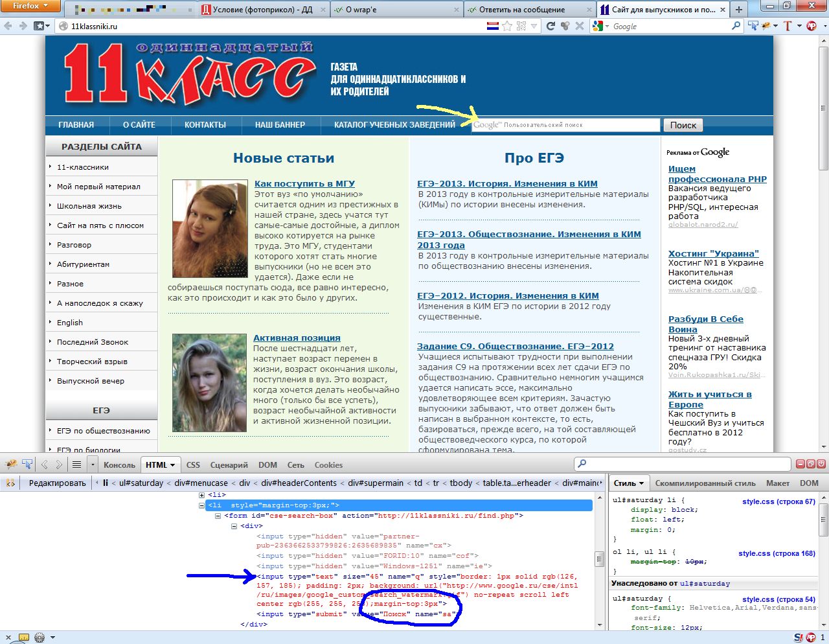Open the bookmarks star menu button
Image resolution: width=829 pixels, height=644 pixels.
[x=43, y=26]
